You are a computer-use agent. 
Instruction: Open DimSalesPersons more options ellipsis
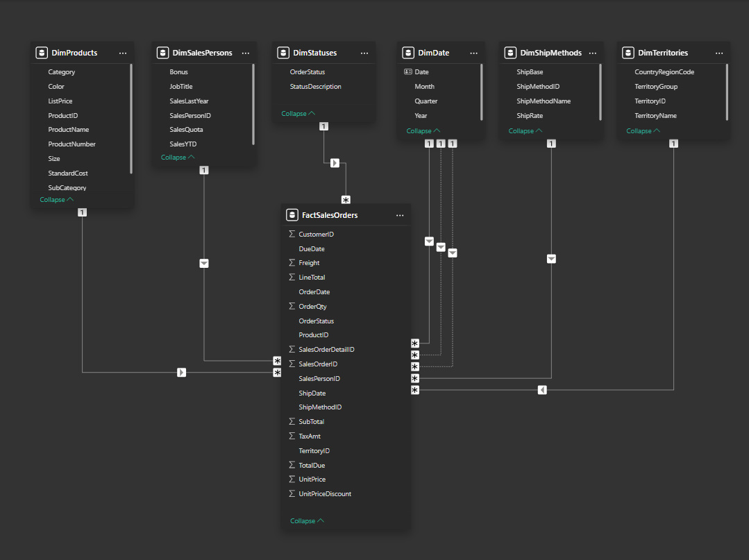click(x=246, y=53)
